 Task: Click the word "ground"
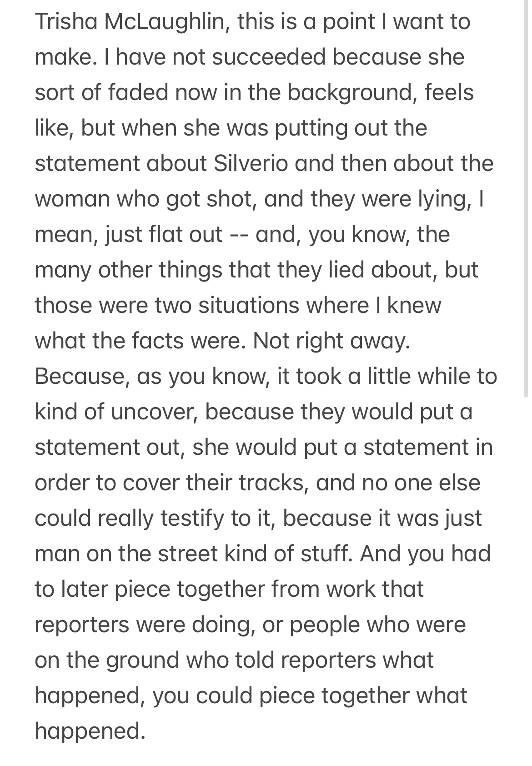tap(143, 660)
